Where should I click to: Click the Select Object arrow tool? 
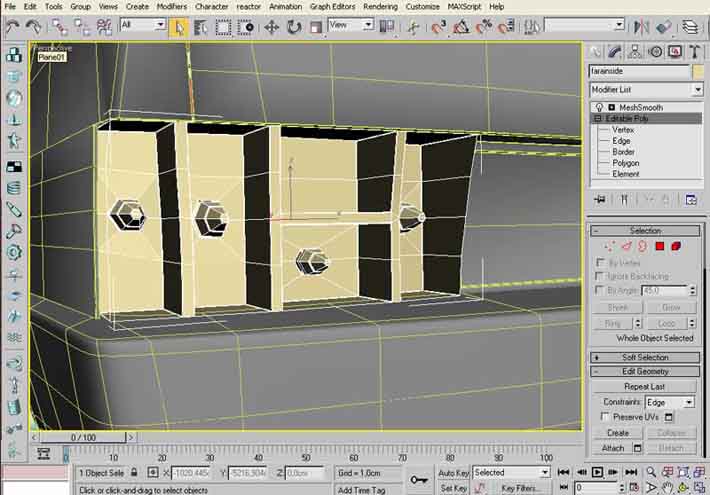click(x=179, y=26)
